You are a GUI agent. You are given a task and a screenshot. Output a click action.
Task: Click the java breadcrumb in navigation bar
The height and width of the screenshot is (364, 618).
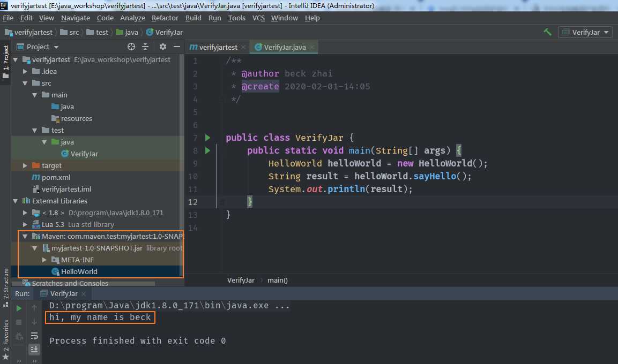click(127, 32)
